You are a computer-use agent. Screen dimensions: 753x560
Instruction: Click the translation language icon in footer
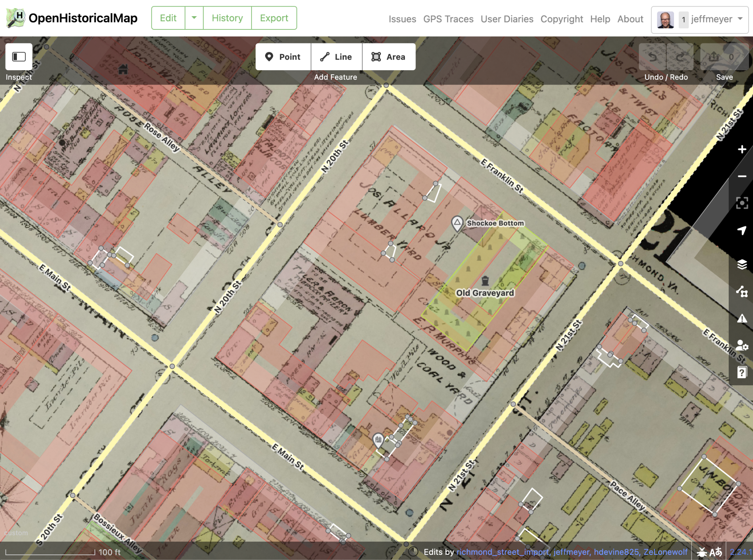715,552
